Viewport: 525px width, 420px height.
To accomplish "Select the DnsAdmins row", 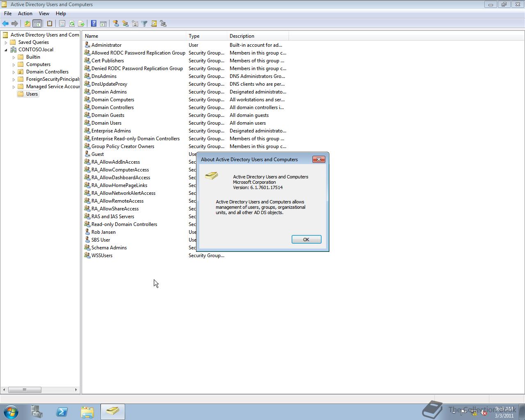I will click(186, 76).
